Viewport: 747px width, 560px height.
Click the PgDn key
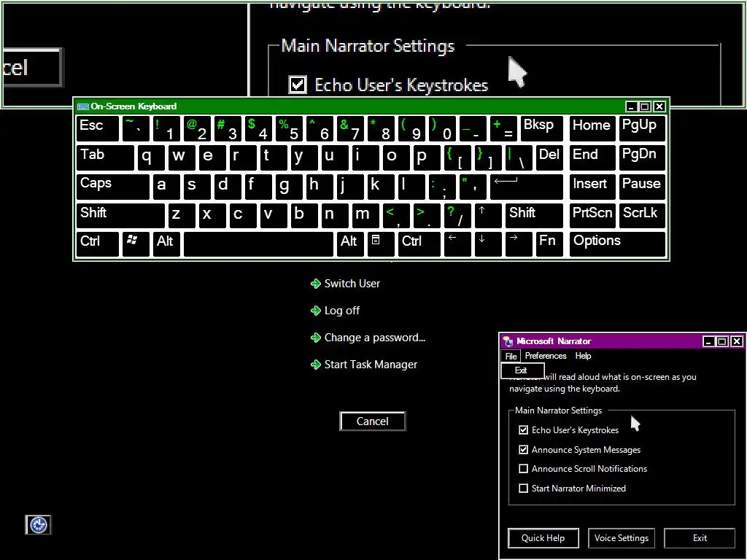pyautogui.click(x=642, y=158)
